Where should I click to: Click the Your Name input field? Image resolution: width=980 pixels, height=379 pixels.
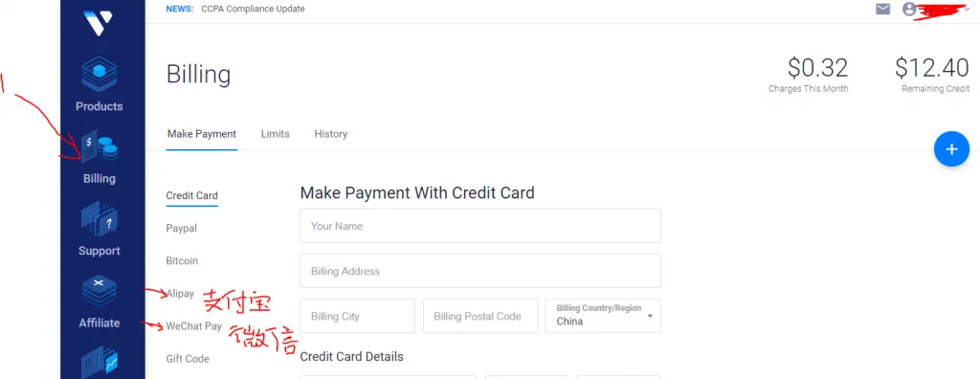click(x=480, y=226)
